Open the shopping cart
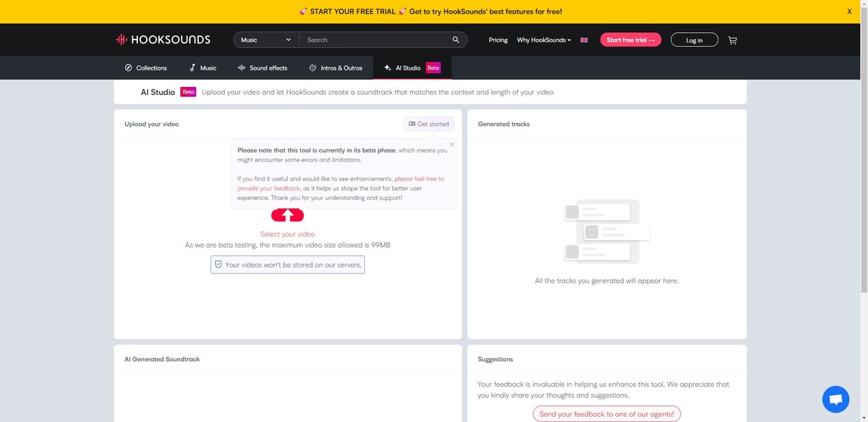Viewport: 868px width, 422px height. [733, 40]
